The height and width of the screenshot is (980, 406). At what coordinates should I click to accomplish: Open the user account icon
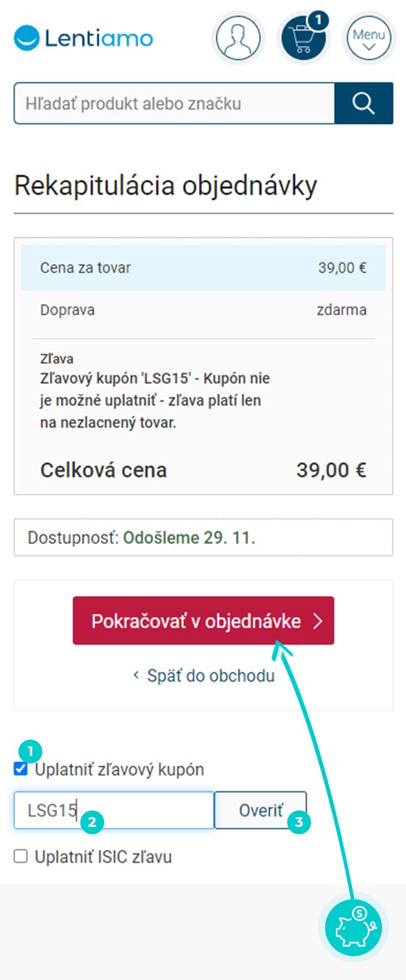pyautogui.click(x=238, y=38)
